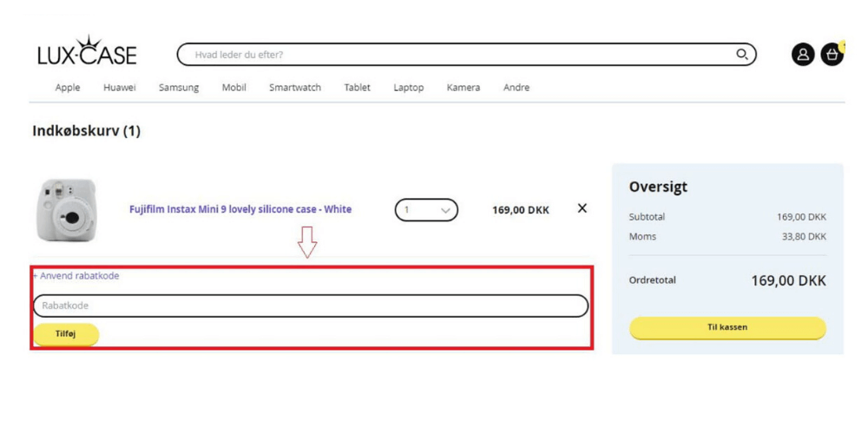Open the Smartwatch category
This screenshot has height=434, width=868.
pyautogui.click(x=294, y=88)
